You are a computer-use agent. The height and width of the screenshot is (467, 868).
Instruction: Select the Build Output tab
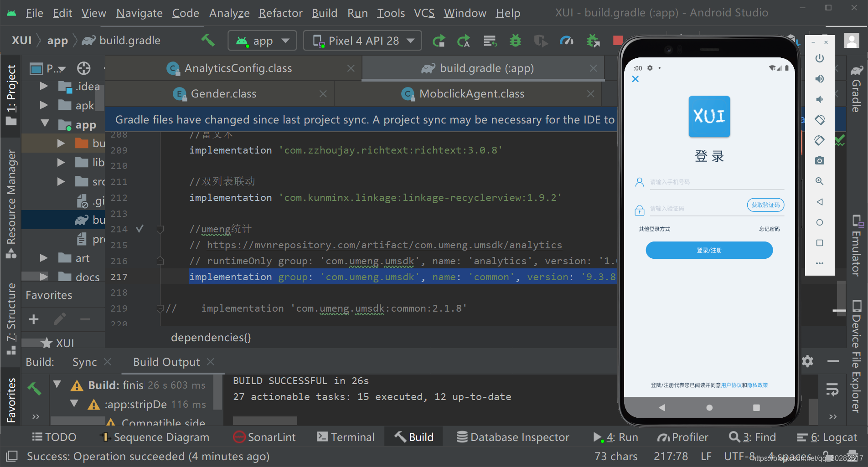coord(166,362)
